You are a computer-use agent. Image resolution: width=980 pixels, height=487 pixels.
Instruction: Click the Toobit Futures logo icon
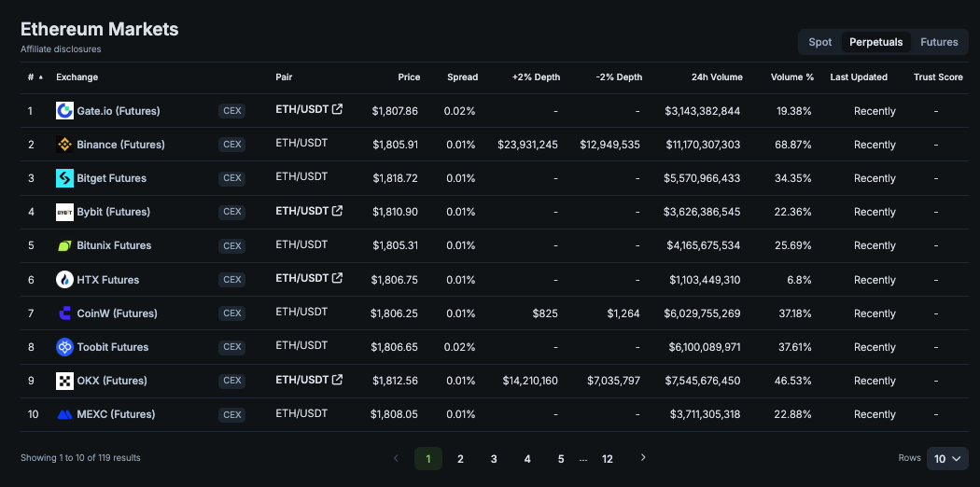(64, 347)
